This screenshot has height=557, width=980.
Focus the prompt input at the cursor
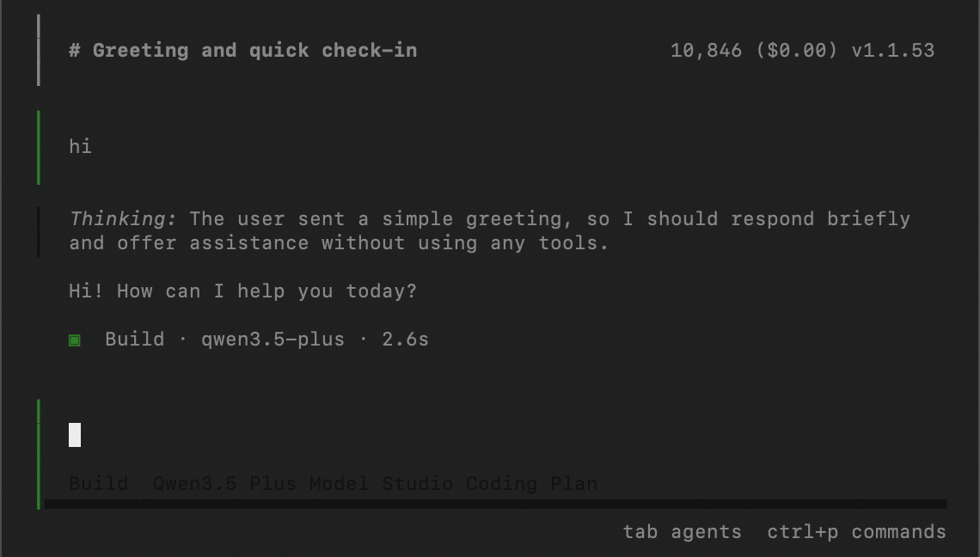(75, 435)
